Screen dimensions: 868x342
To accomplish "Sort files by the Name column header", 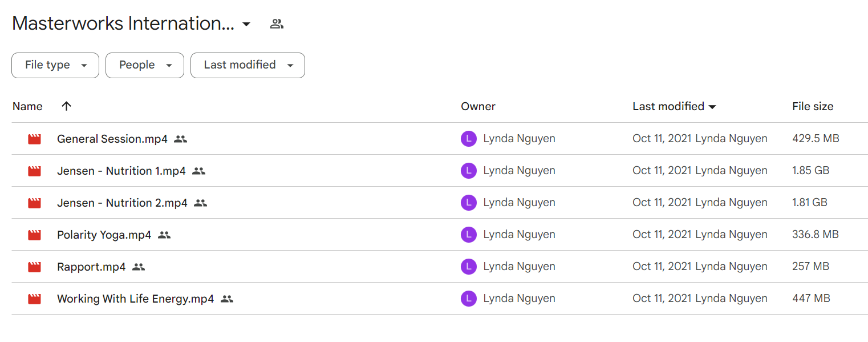I will [x=27, y=106].
